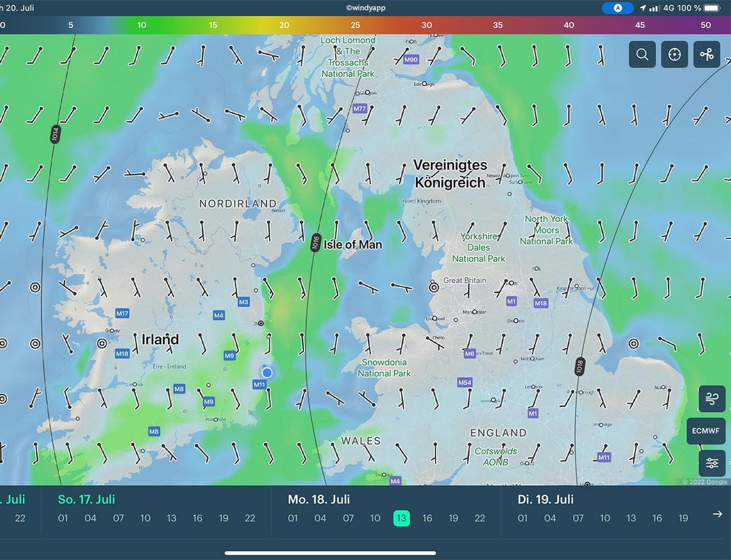Tap the M54 motorway badge
This screenshot has height=560, width=731.
[x=465, y=383]
